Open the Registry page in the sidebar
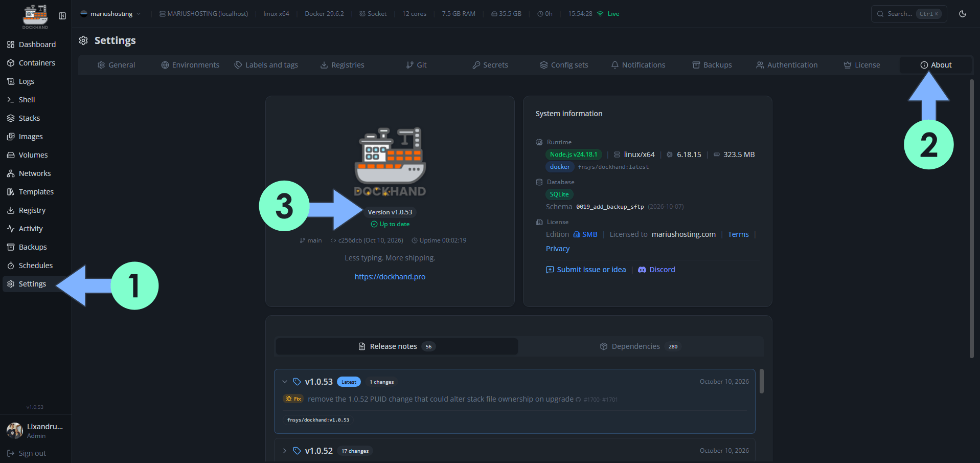The image size is (980, 463). [x=36, y=210]
